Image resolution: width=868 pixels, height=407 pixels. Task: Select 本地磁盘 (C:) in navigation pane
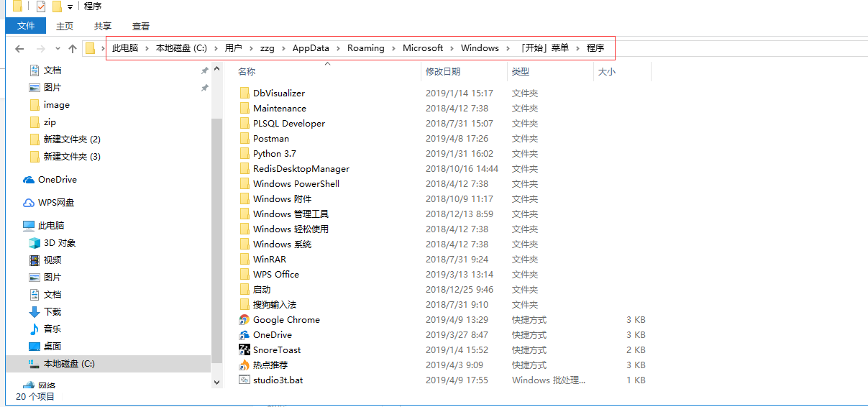pos(69,364)
